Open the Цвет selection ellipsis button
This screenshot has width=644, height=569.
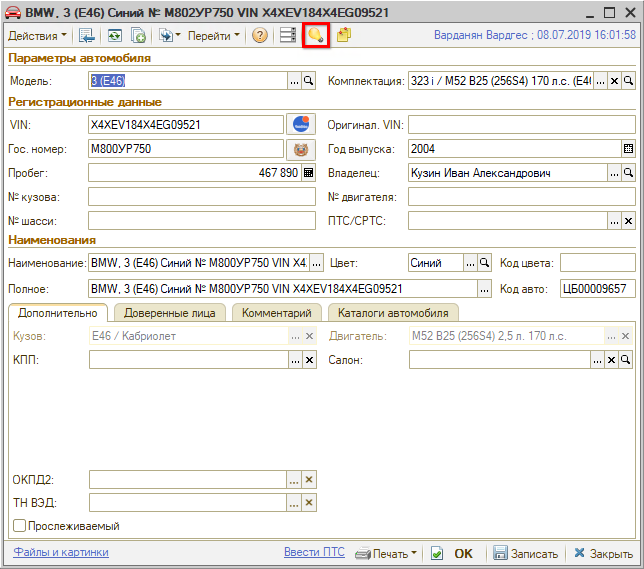[469, 263]
